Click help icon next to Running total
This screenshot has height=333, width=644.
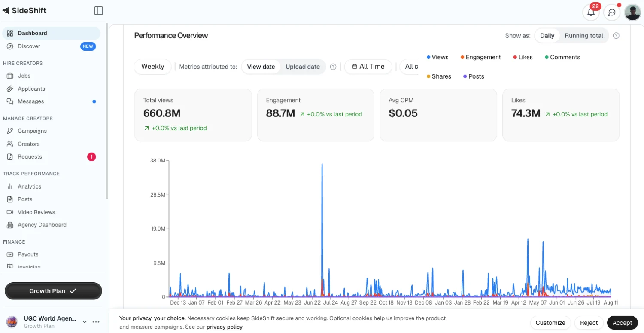[x=616, y=36]
